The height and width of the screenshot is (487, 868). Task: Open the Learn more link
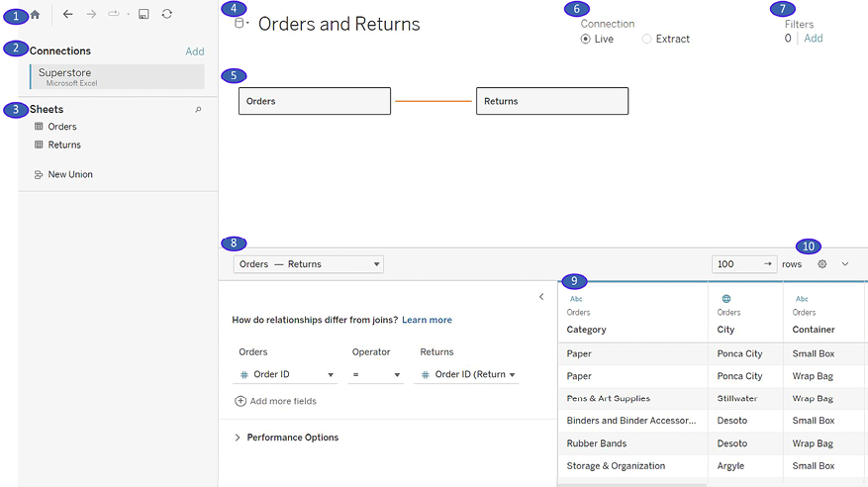point(427,320)
